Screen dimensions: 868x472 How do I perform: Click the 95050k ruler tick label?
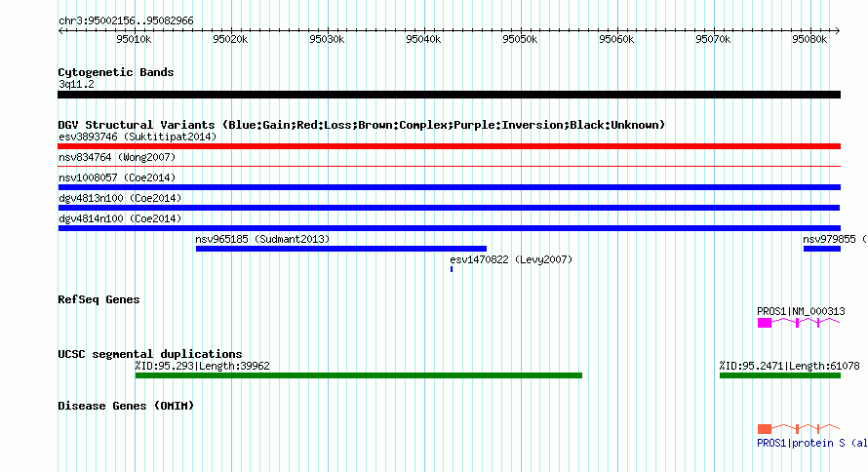(520, 39)
